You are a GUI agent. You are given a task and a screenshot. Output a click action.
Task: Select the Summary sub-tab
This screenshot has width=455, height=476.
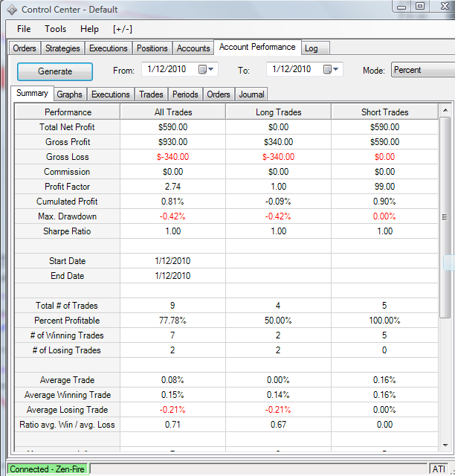32,93
